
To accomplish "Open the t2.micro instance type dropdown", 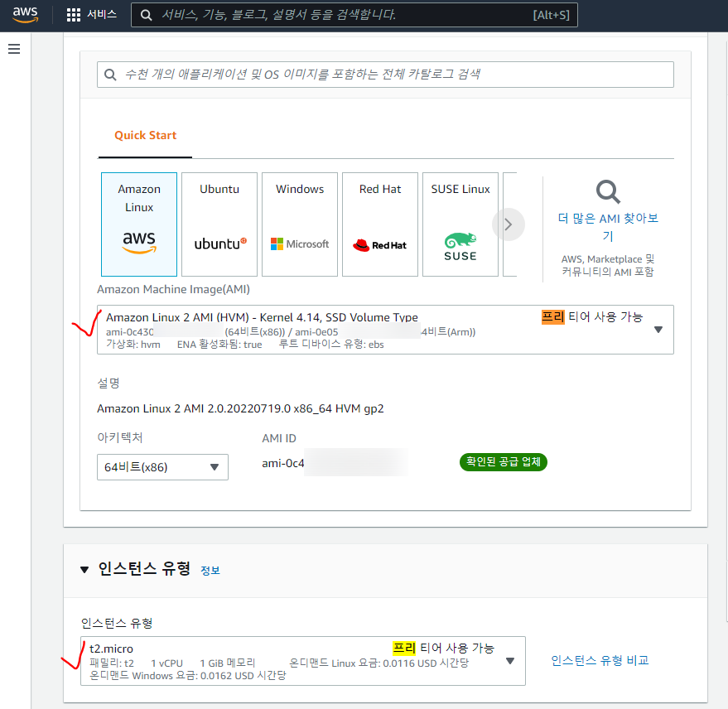I will point(303,661).
